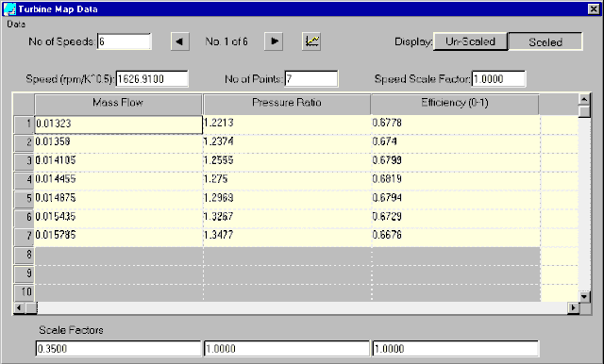Select the Efficiency (0-1) column header

pyautogui.click(x=455, y=104)
